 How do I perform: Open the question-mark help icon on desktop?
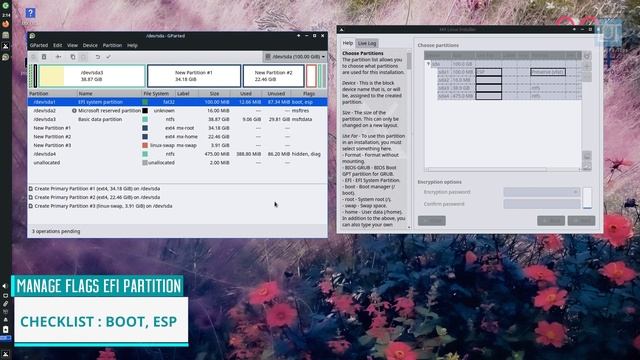click(x=30, y=13)
